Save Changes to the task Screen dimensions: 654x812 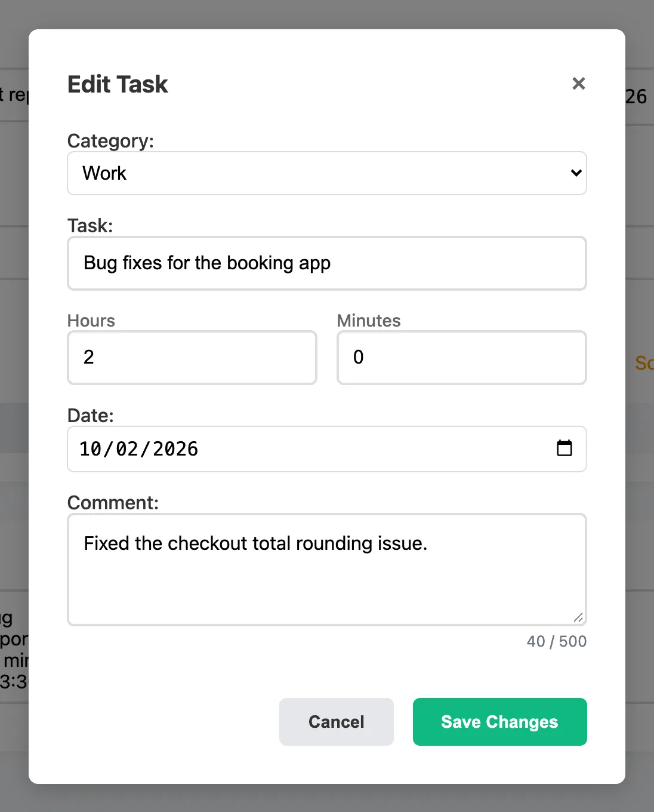[500, 722]
